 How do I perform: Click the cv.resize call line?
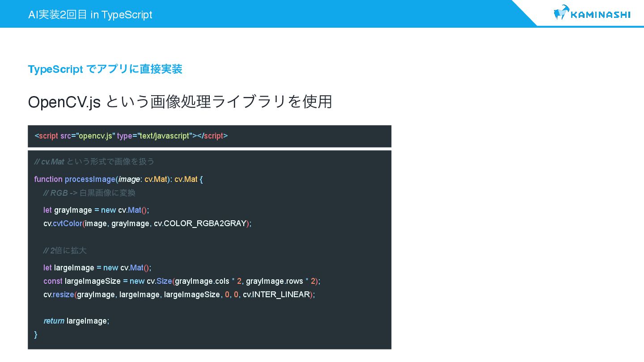[x=179, y=295]
